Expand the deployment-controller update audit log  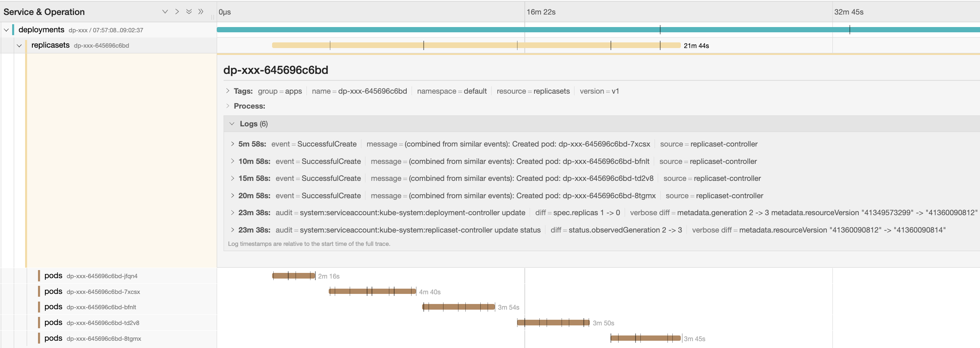click(232, 213)
